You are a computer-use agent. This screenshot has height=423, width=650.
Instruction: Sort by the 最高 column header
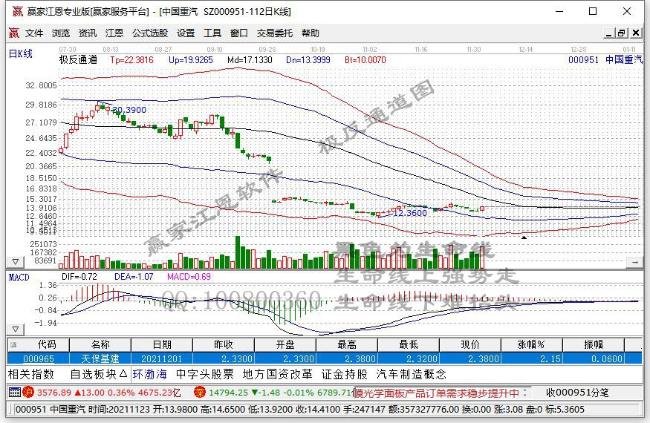(347, 345)
